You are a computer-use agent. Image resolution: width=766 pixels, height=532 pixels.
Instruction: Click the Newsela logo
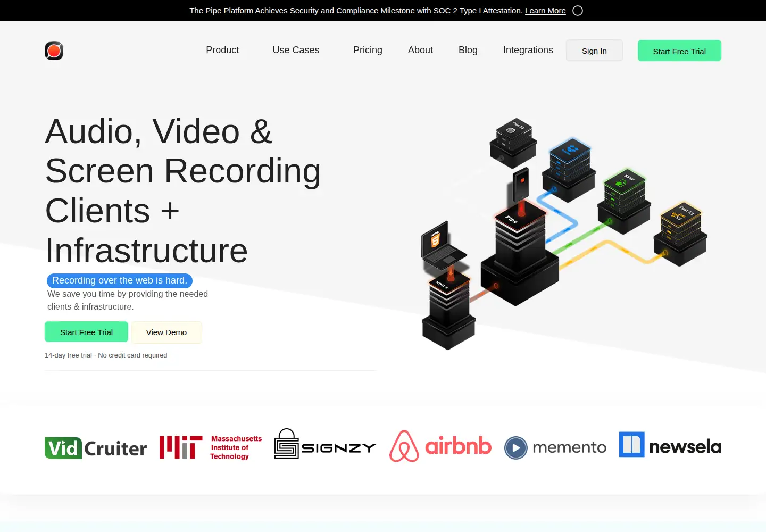point(670,445)
